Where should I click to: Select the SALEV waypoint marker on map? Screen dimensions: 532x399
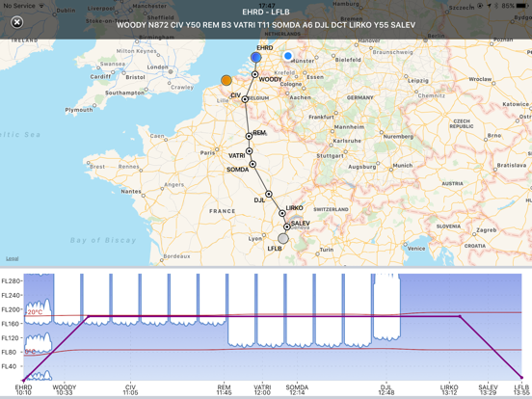click(x=287, y=226)
